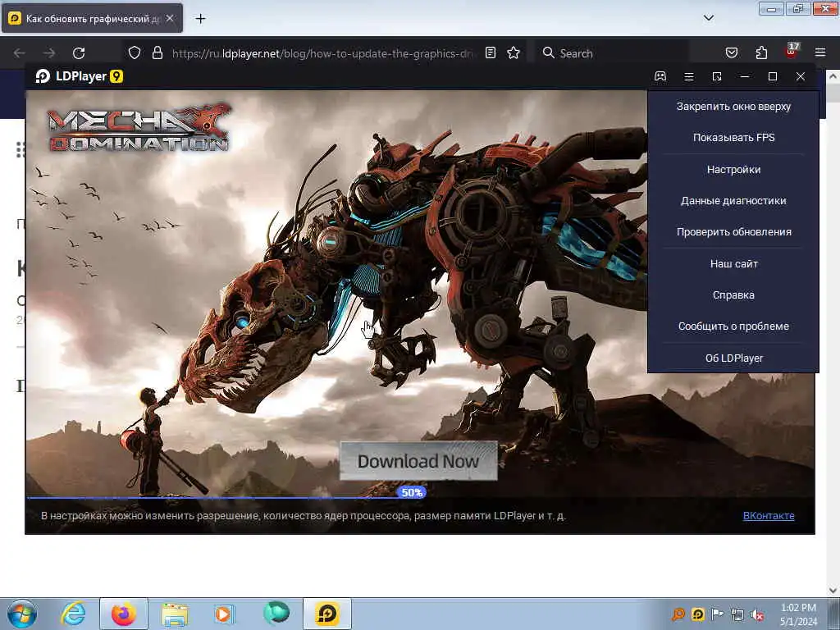
Task: Click the extension icon with badge 17
Action: click(x=792, y=52)
